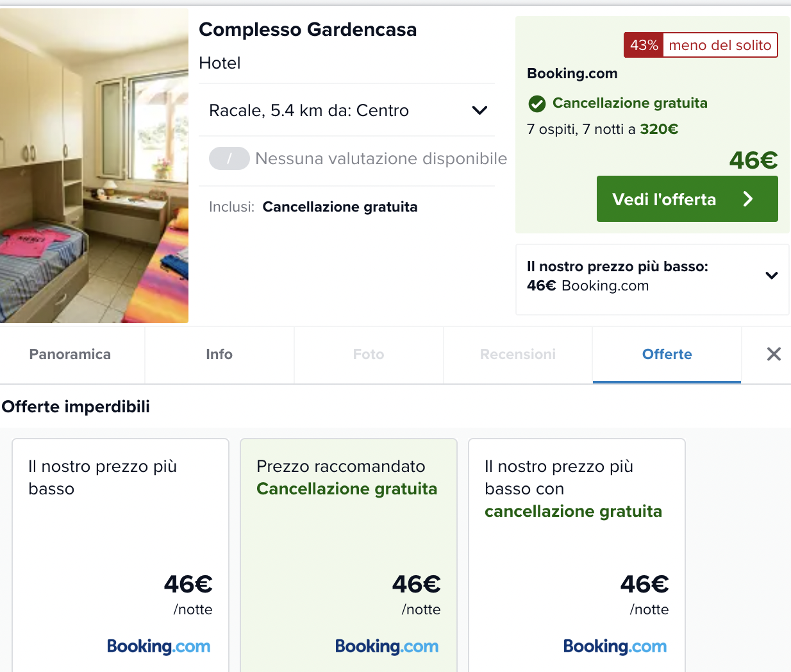Click the arrow on Vedi l'offerta button
The width and height of the screenshot is (791, 672).
748,199
